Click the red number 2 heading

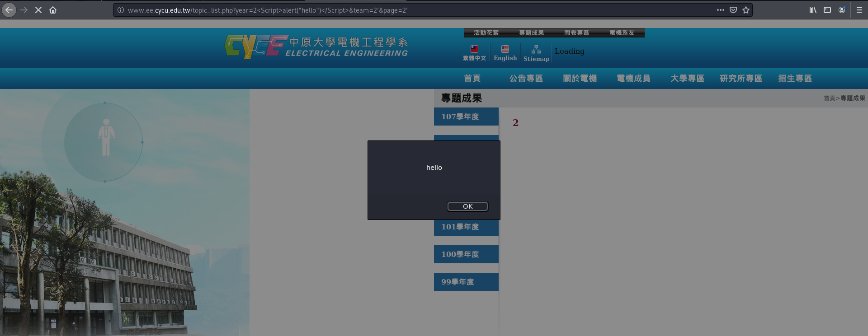[515, 123]
